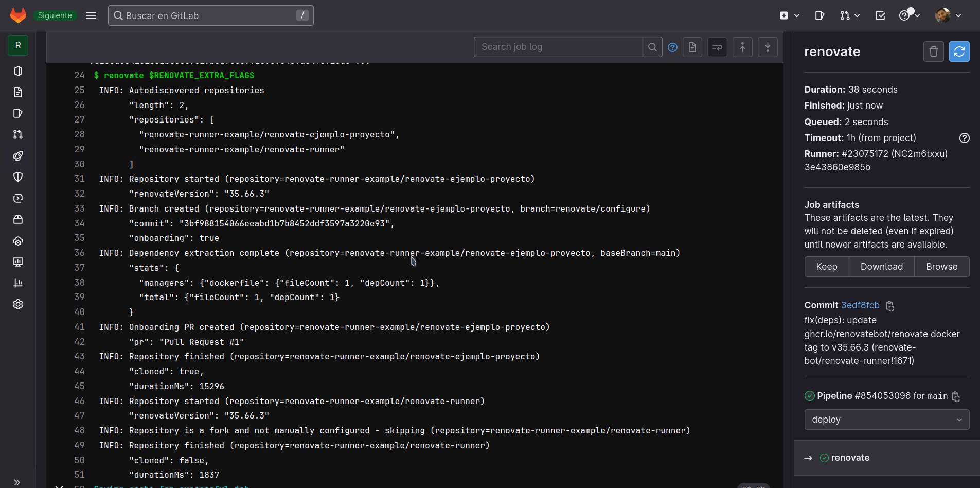
Task: Open commit 3edf8fcb link
Action: coord(860,305)
